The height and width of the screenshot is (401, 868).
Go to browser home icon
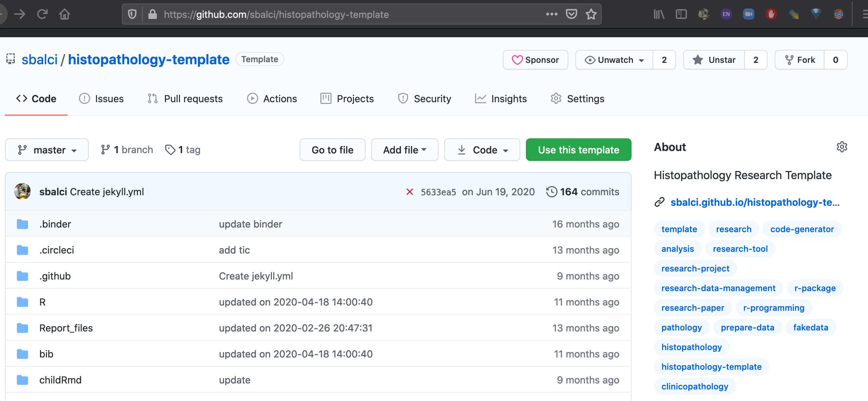point(65,14)
